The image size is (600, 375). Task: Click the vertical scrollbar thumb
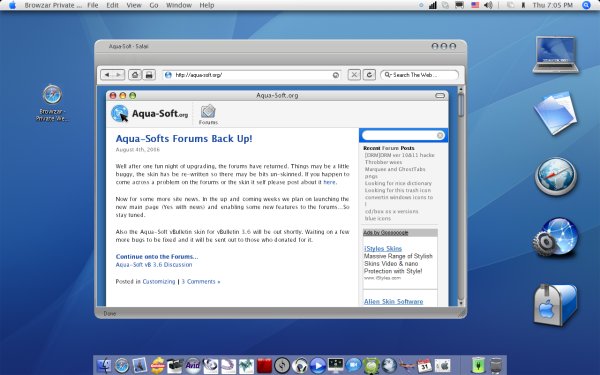click(x=461, y=105)
